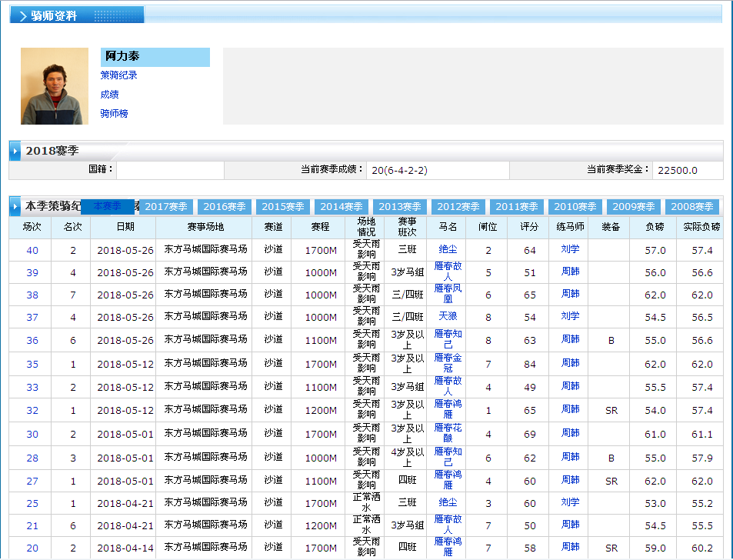Click race number 20 link
This screenshot has width=733, height=560.
[32, 548]
